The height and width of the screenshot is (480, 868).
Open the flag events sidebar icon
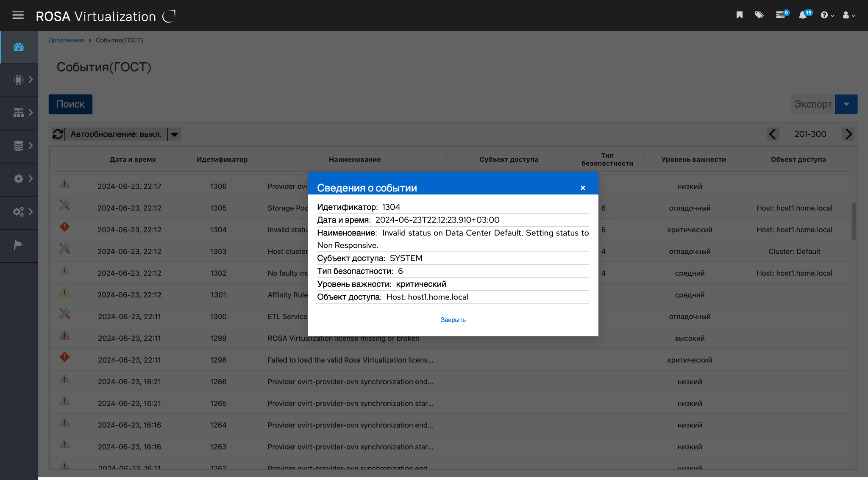pyautogui.click(x=18, y=245)
